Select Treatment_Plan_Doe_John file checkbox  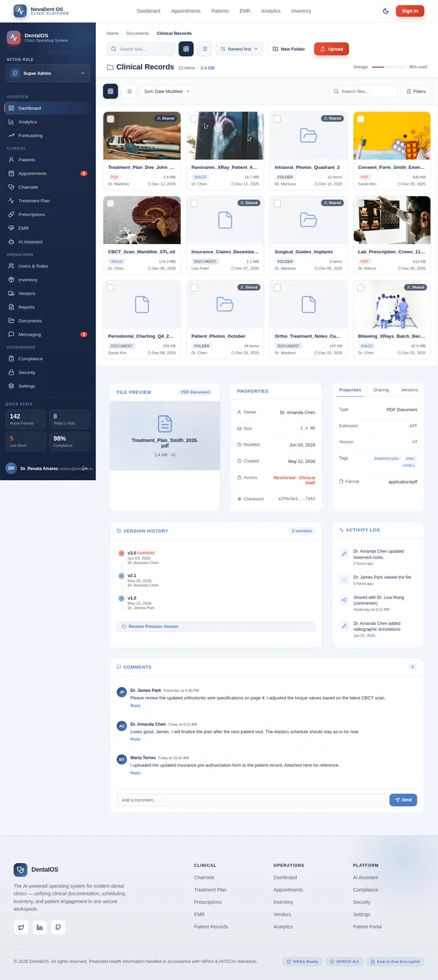click(111, 119)
